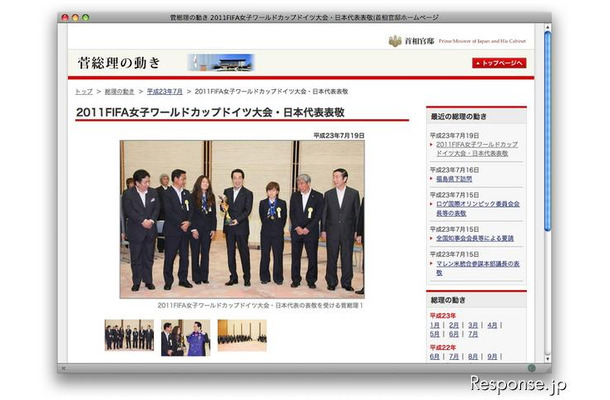Image resolution: width=610 pixels, height=400 pixels.
Task: Open 平成23年 5月 archive link
Action: [x=435, y=334]
